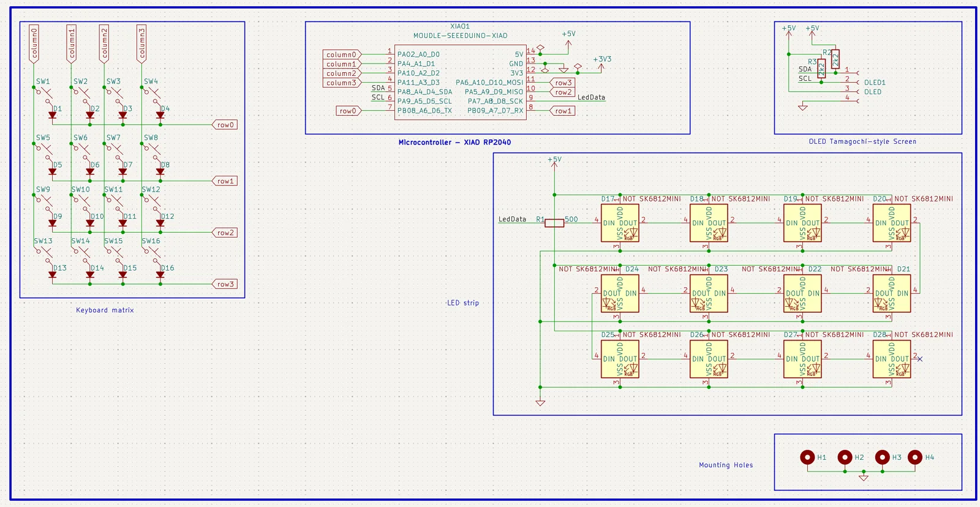Click the PB09_A7_D7_RX pin on the XIAO

496,111
